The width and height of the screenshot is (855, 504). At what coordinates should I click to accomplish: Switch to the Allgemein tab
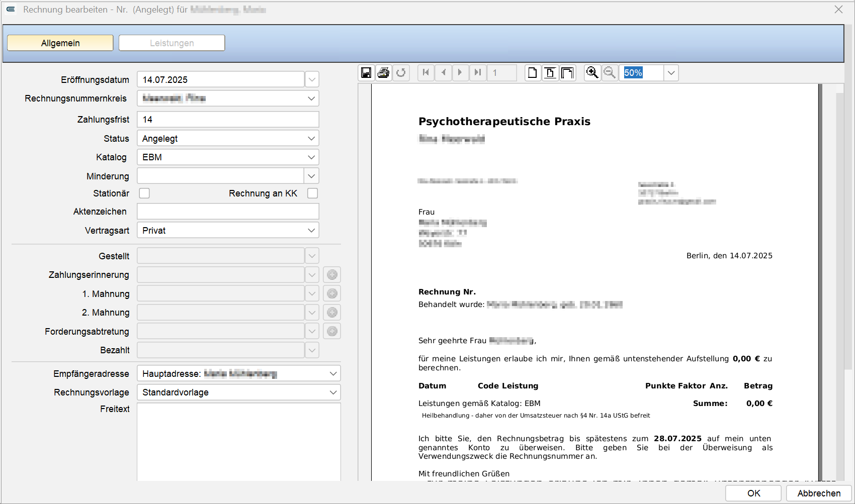pos(60,43)
